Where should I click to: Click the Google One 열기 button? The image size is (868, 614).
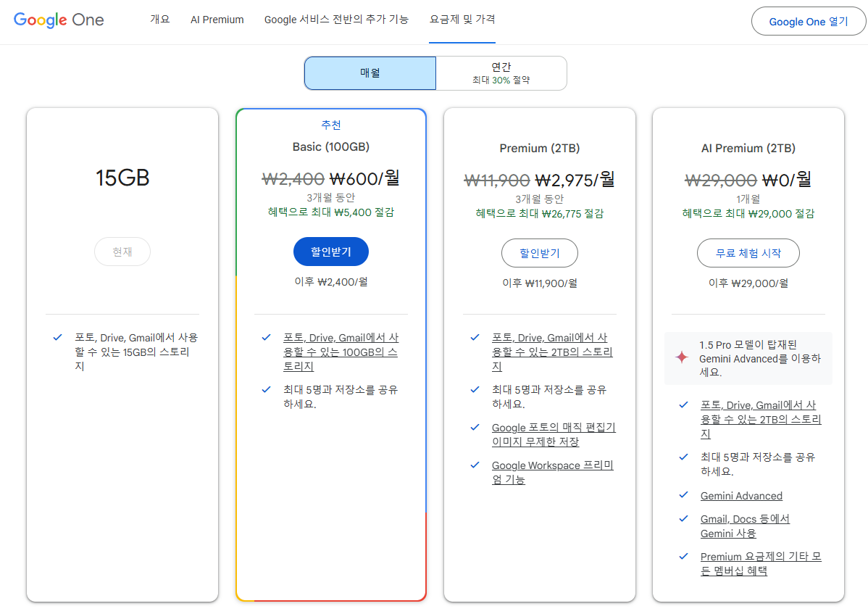[808, 21]
